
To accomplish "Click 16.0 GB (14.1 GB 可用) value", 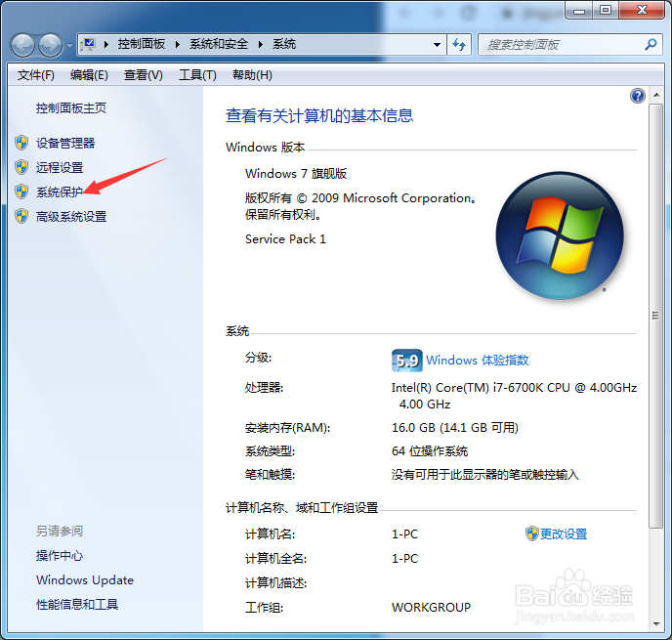I will coord(455,427).
